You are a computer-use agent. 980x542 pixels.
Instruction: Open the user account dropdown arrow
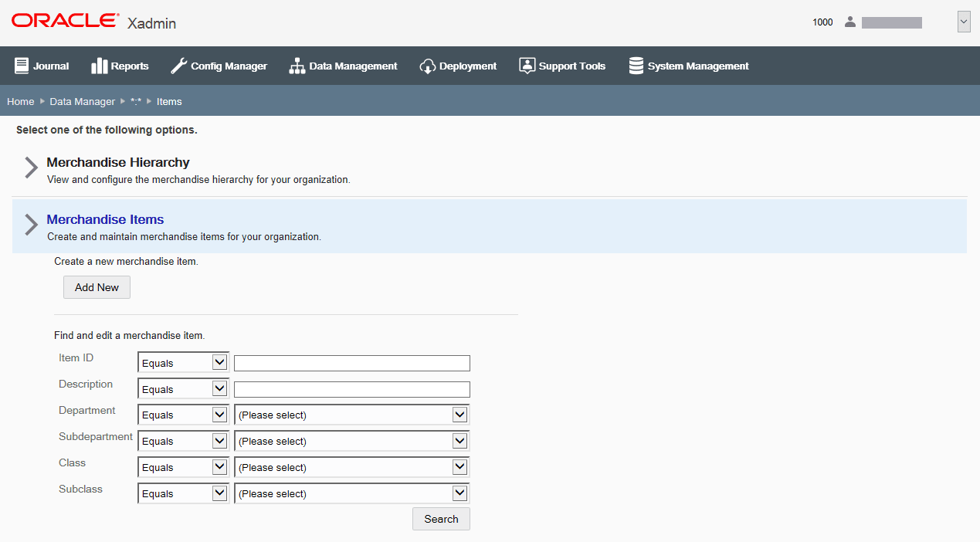[x=964, y=22]
